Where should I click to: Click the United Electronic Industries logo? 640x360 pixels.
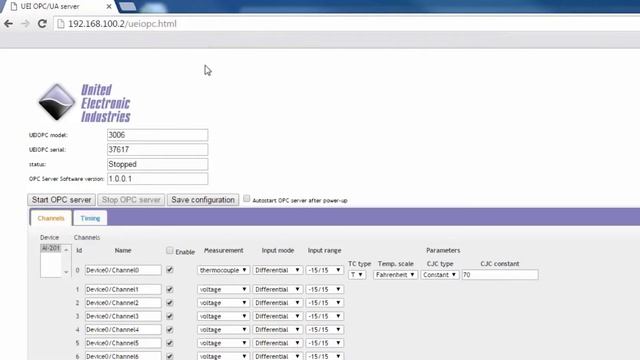pyautogui.click(x=84, y=103)
